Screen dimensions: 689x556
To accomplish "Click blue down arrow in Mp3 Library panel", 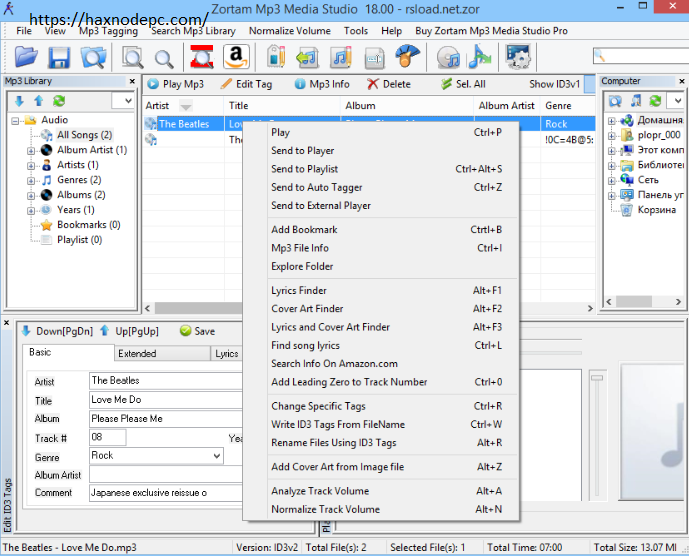I will click(x=19, y=101).
